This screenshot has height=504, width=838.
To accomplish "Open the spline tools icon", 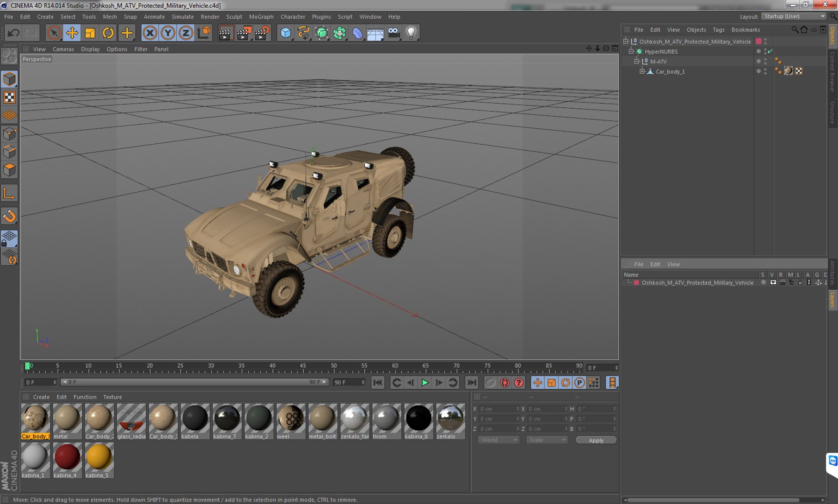I will 304,33.
